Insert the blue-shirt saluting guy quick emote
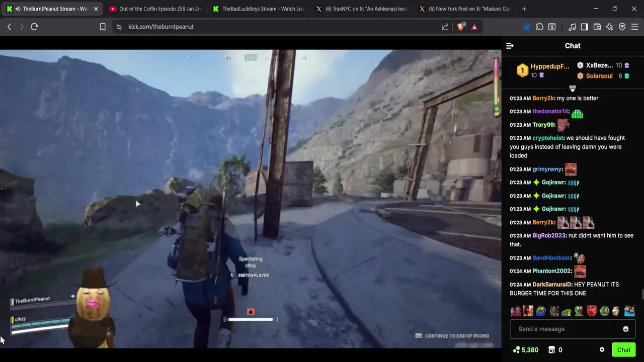This screenshot has width=644, height=362. (629, 311)
